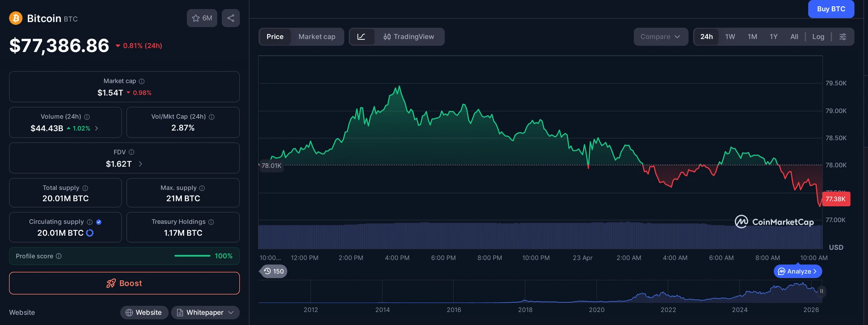Switch to TradingView chart
This screenshot has height=325, width=868.
[409, 37]
